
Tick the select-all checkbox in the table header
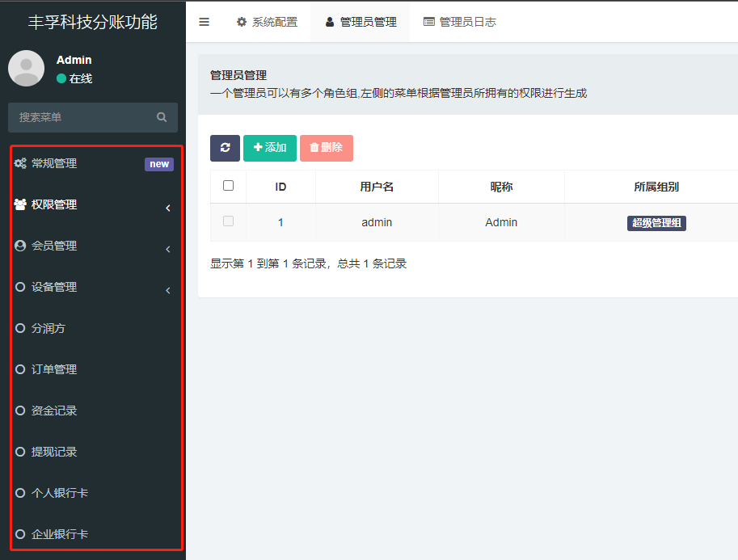tap(228, 185)
